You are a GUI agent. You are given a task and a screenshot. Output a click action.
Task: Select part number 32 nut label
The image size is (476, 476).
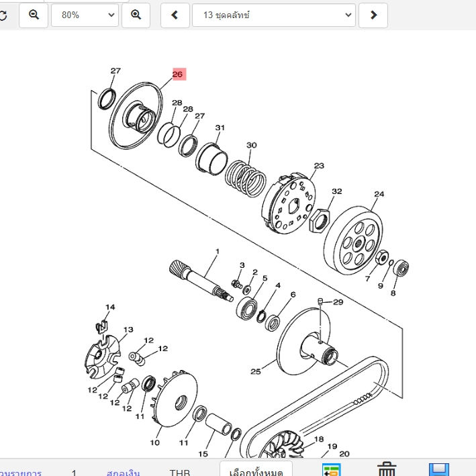tap(336, 191)
